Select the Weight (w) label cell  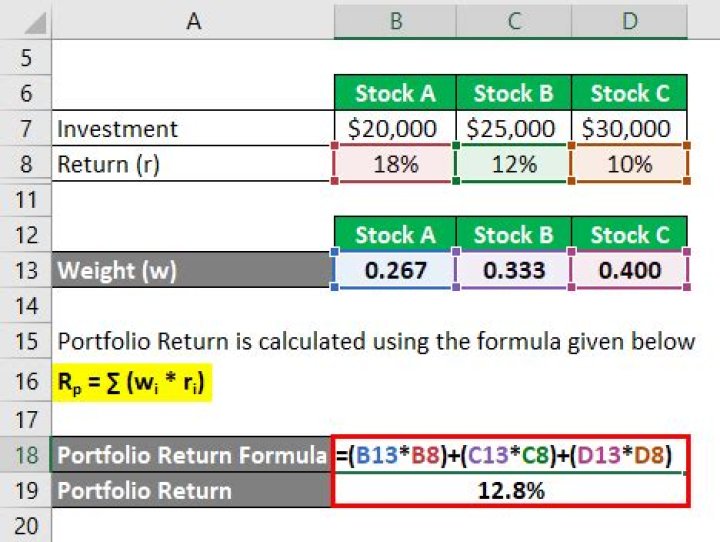coord(192,271)
